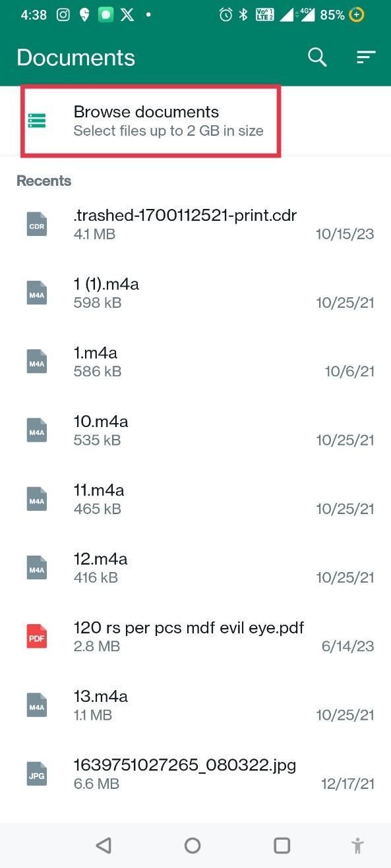
Task: Tap the Recents square navigation button
Action: point(282,845)
